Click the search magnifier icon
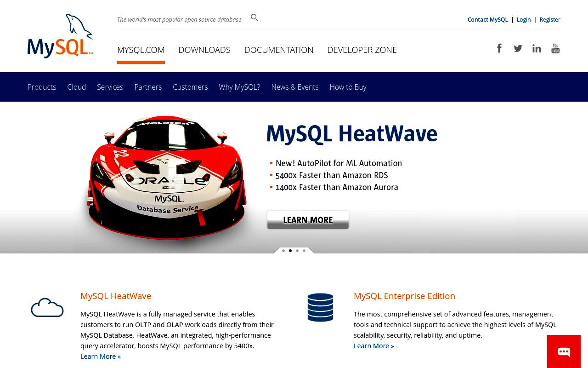588x368 pixels. [254, 17]
